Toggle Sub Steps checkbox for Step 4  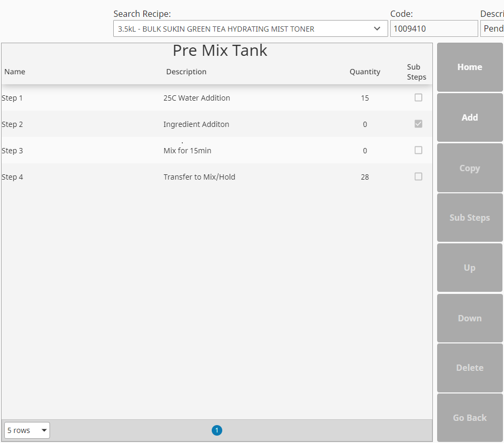point(418,176)
